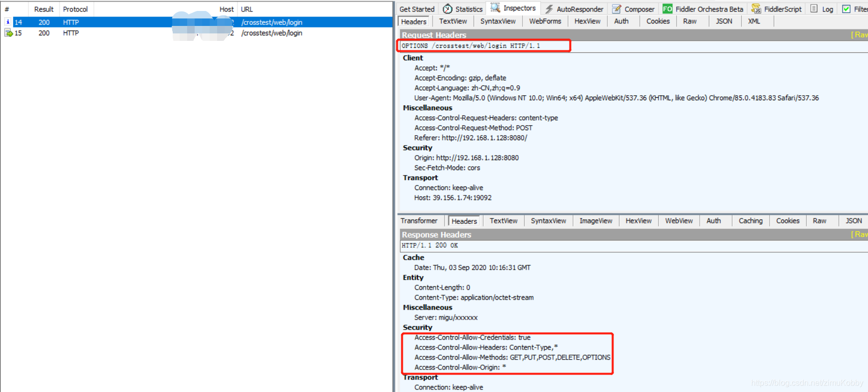
Task: Click session 14 info icon
Action: point(8,22)
